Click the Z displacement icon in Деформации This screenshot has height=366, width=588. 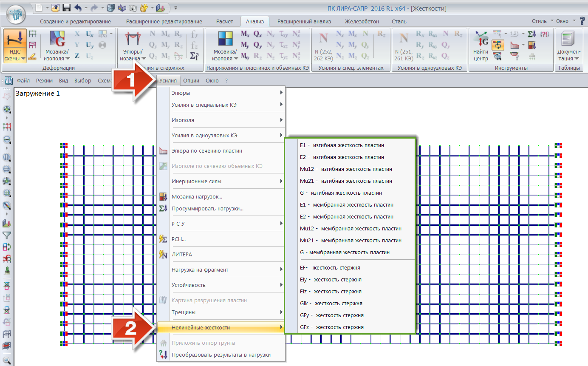[77, 56]
